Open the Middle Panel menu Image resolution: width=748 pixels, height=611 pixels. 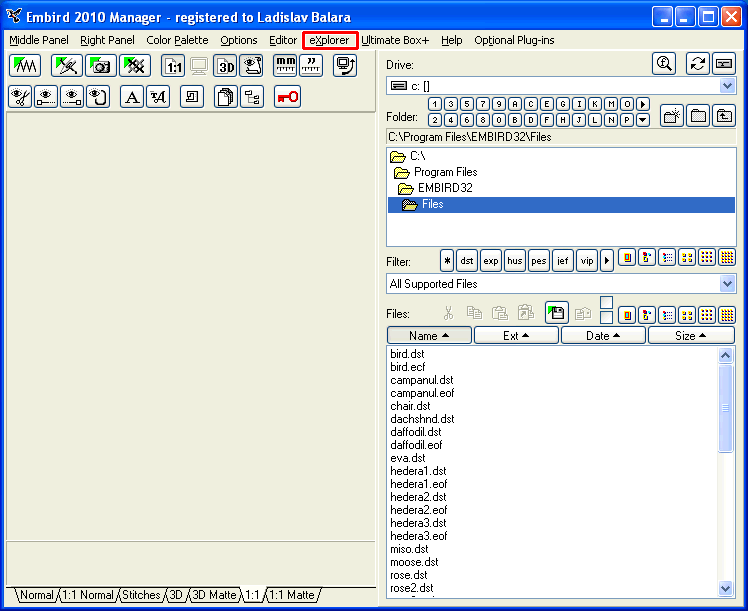tap(39, 41)
